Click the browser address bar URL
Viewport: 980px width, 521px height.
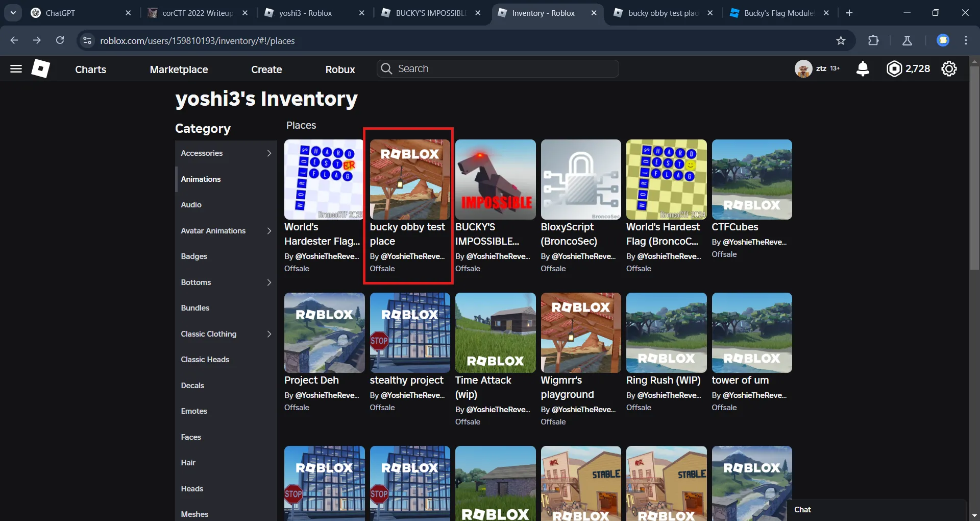click(197, 40)
